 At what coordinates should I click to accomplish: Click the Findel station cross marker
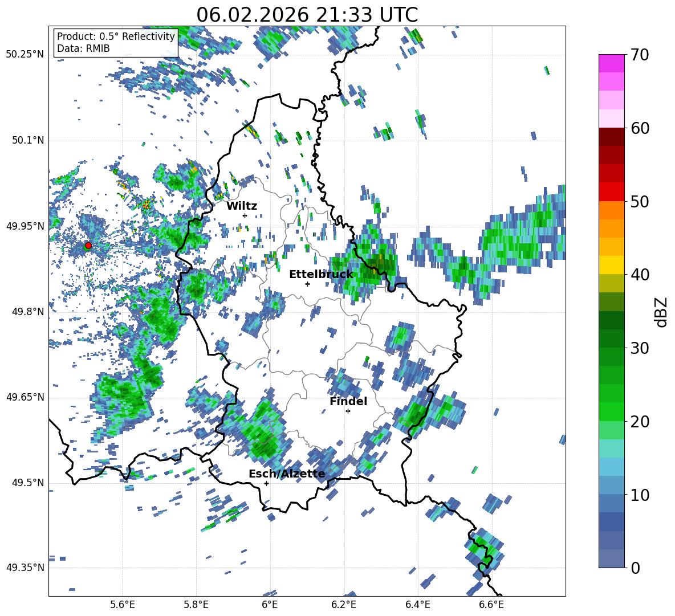(348, 411)
